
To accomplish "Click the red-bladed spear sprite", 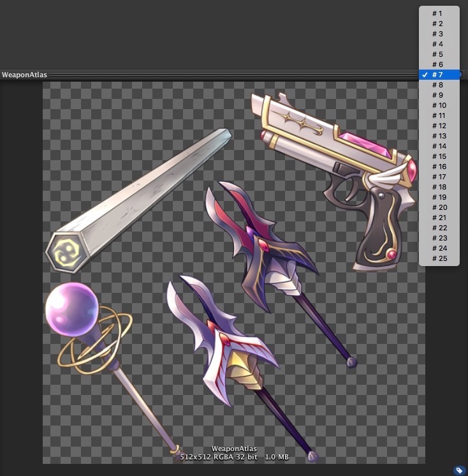I will click(x=281, y=274).
